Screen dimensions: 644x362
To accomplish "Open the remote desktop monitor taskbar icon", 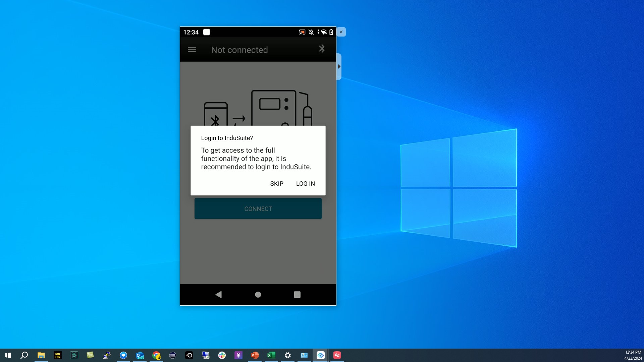I will click(x=206, y=355).
